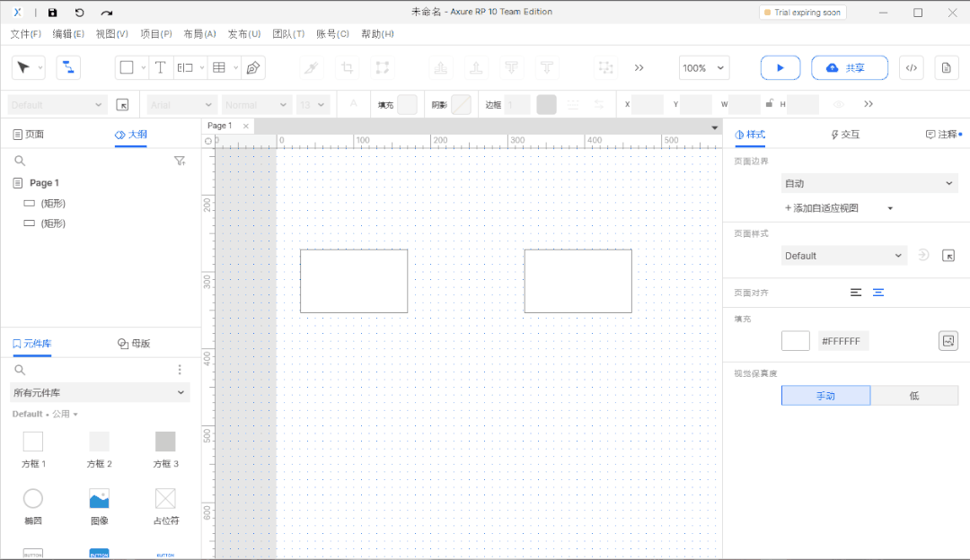Click the outline panel search icon
This screenshot has width=970, height=560.
pos(20,161)
